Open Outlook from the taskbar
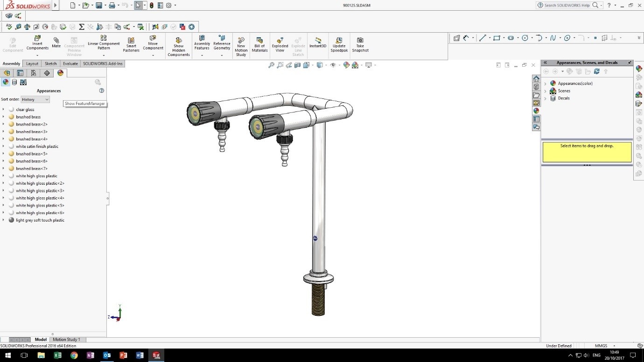 107,355
